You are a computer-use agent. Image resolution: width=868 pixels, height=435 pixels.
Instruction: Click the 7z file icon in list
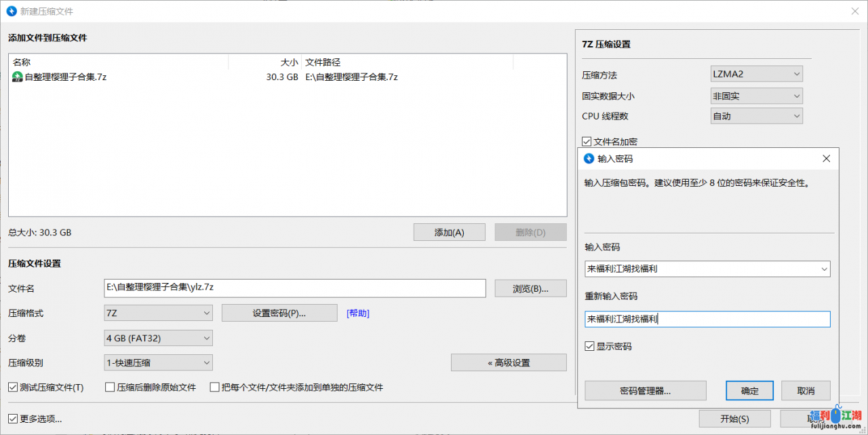pyautogui.click(x=17, y=77)
